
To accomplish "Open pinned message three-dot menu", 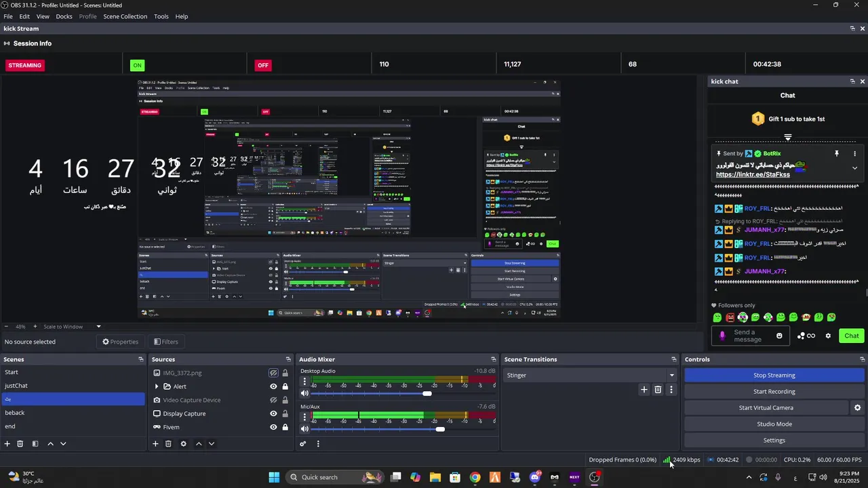I will tap(854, 154).
